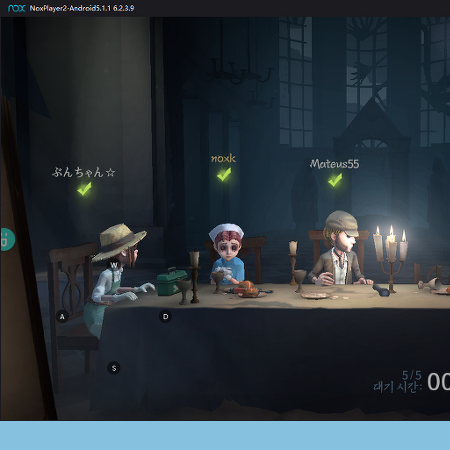Click the 대기 시간 waiting time label
The width and height of the screenshot is (450, 450).
[x=398, y=387]
